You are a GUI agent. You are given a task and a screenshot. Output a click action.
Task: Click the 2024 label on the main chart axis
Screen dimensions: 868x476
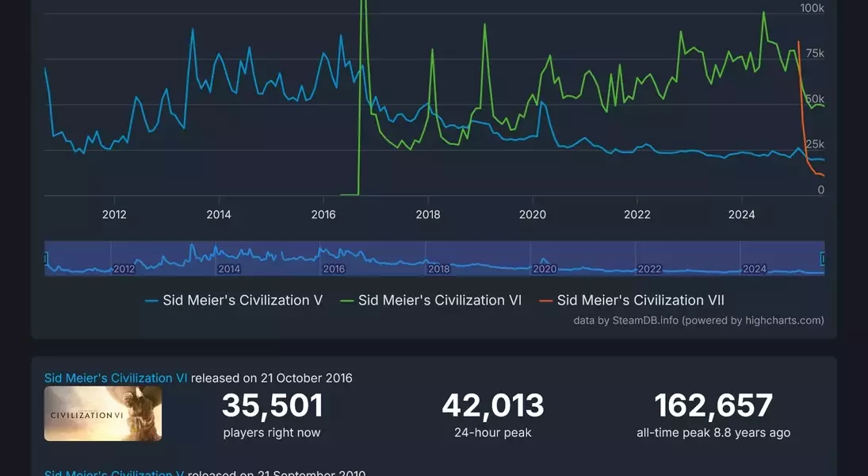click(x=742, y=214)
